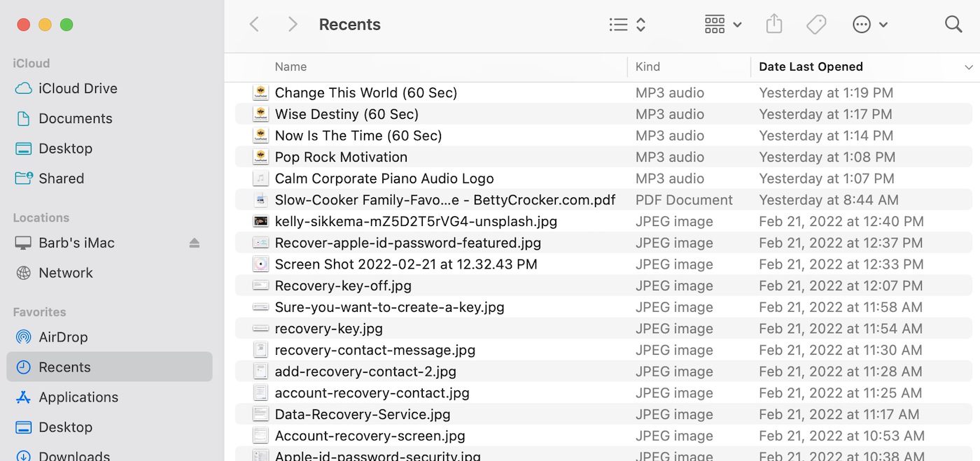The image size is (980, 461).
Task: Select the Slow-Cooker BettyCrocker PDF file
Action: point(444,200)
